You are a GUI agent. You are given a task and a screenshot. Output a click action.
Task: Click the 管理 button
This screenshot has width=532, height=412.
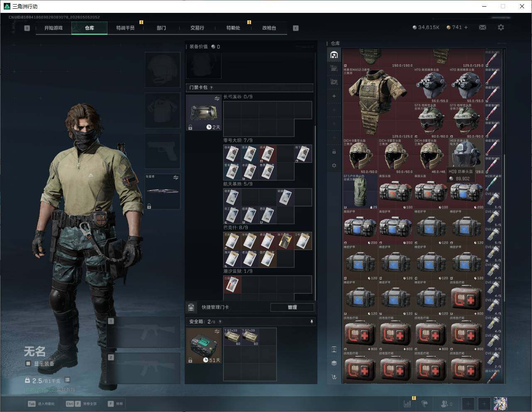(292, 307)
